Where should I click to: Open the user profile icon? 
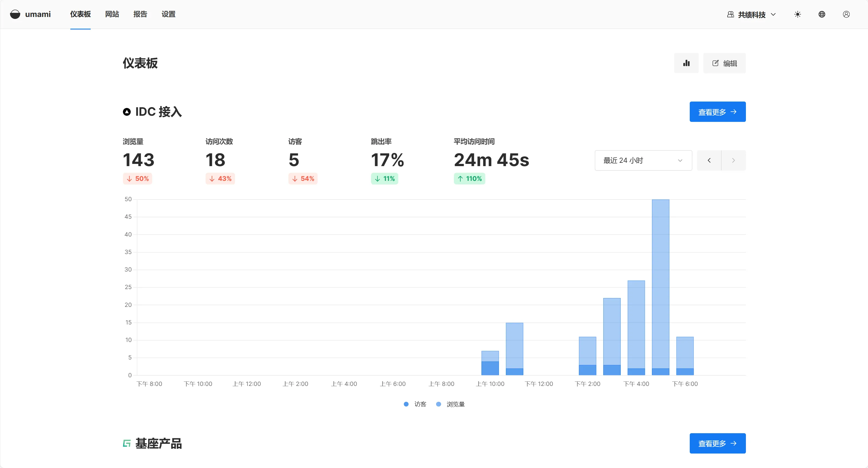[846, 14]
